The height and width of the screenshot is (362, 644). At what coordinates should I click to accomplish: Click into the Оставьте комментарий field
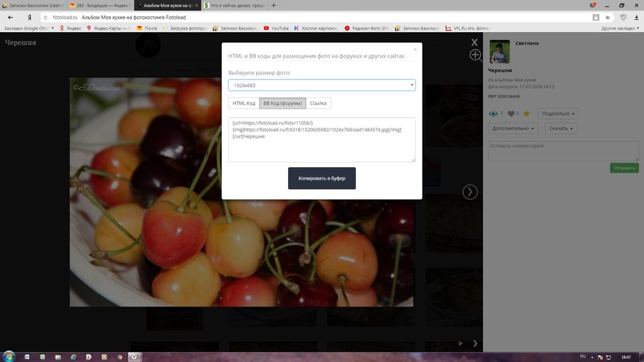pyautogui.click(x=563, y=151)
